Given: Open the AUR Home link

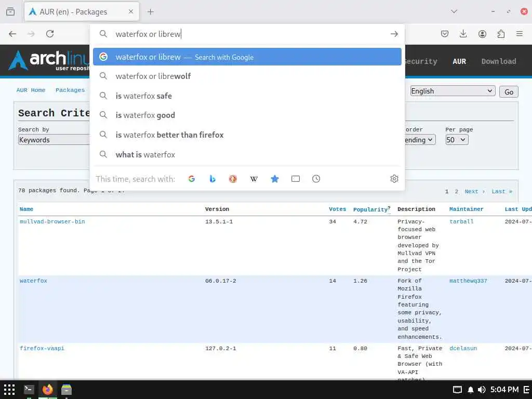Looking at the screenshot, I should click(31, 90).
